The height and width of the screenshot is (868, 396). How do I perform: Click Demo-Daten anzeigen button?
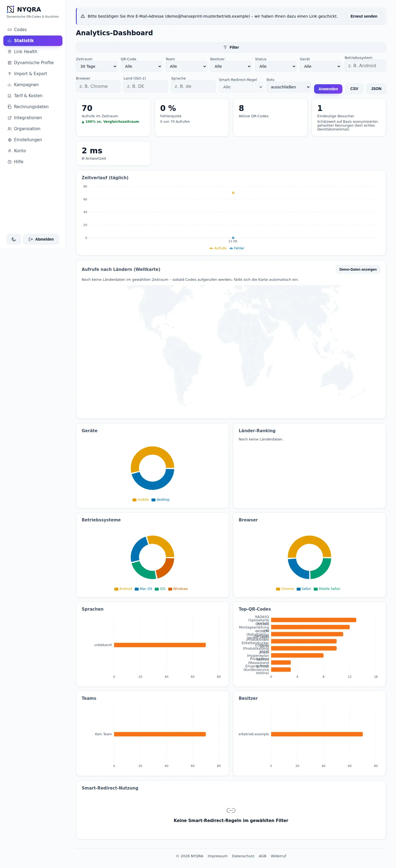pos(358,270)
